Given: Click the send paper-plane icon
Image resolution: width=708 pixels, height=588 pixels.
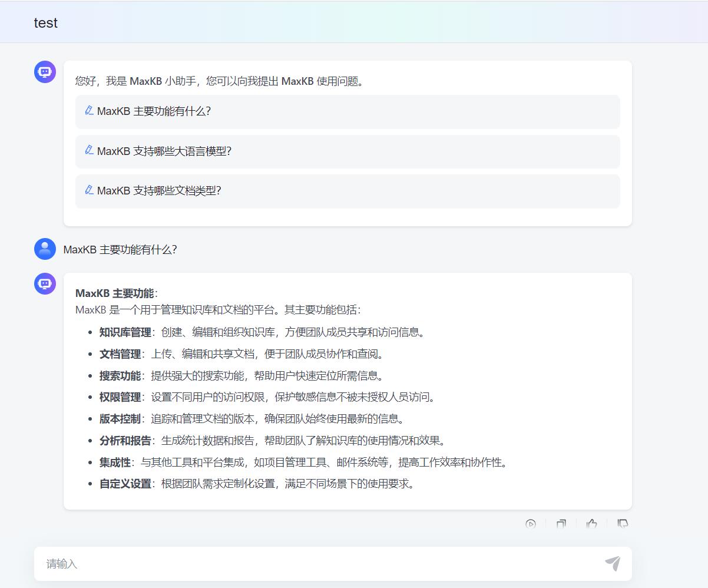Looking at the screenshot, I should tap(613, 563).
